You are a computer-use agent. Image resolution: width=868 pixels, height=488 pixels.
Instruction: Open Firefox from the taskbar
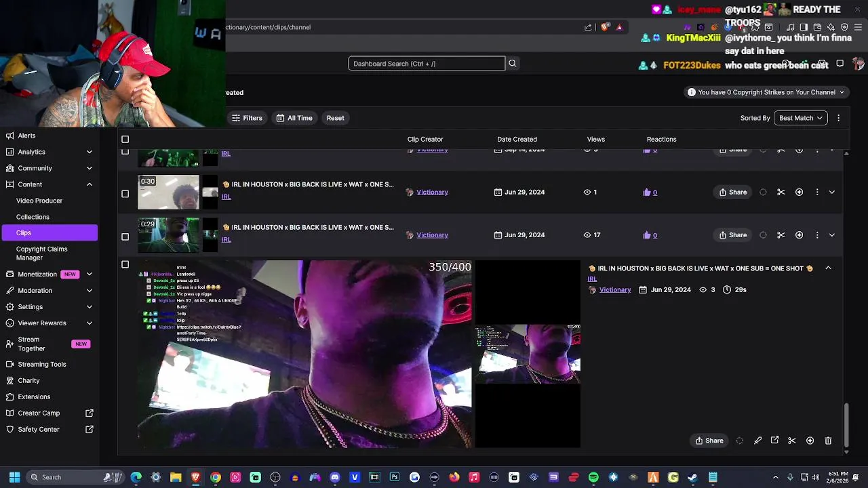pyautogui.click(x=454, y=477)
